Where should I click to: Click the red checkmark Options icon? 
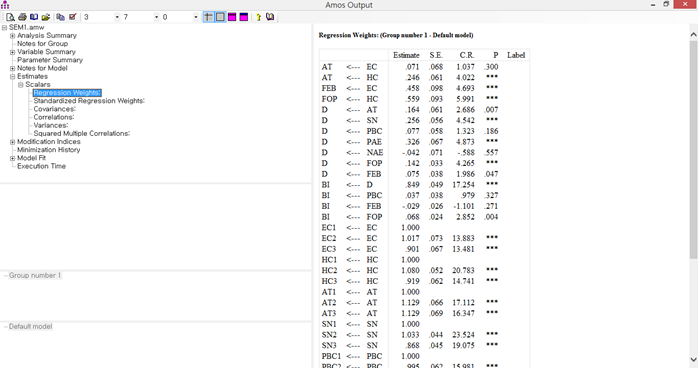[72, 17]
